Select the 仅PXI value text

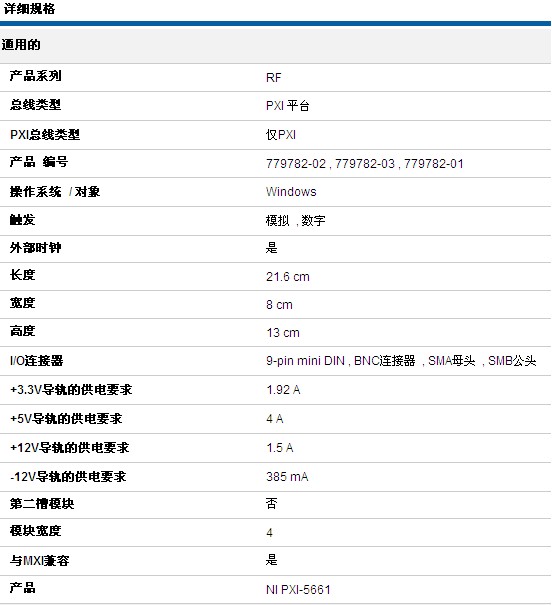click(281, 135)
